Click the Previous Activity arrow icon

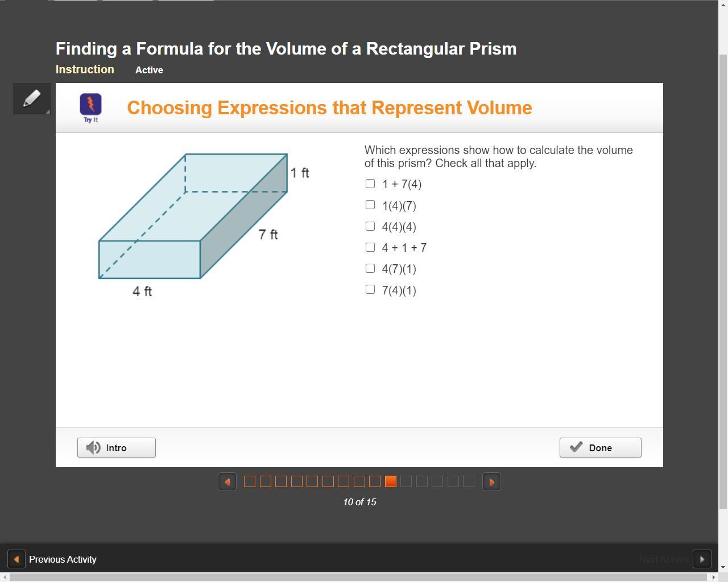click(x=16, y=559)
